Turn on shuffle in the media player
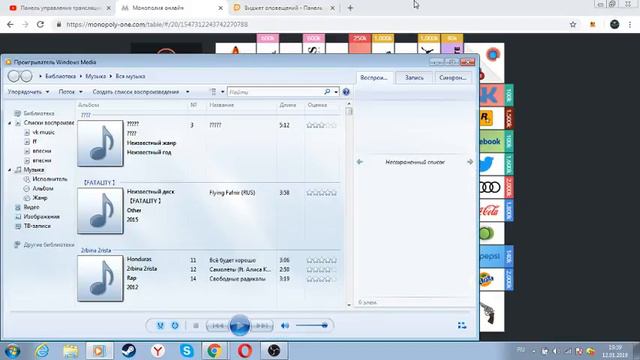The height and width of the screenshot is (360, 640). pos(160,325)
